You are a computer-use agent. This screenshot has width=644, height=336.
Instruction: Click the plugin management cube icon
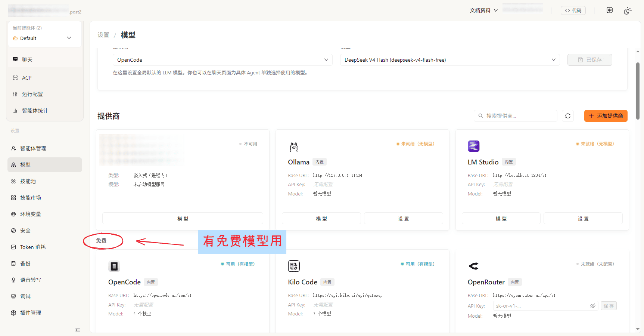click(x=13, y=313)
